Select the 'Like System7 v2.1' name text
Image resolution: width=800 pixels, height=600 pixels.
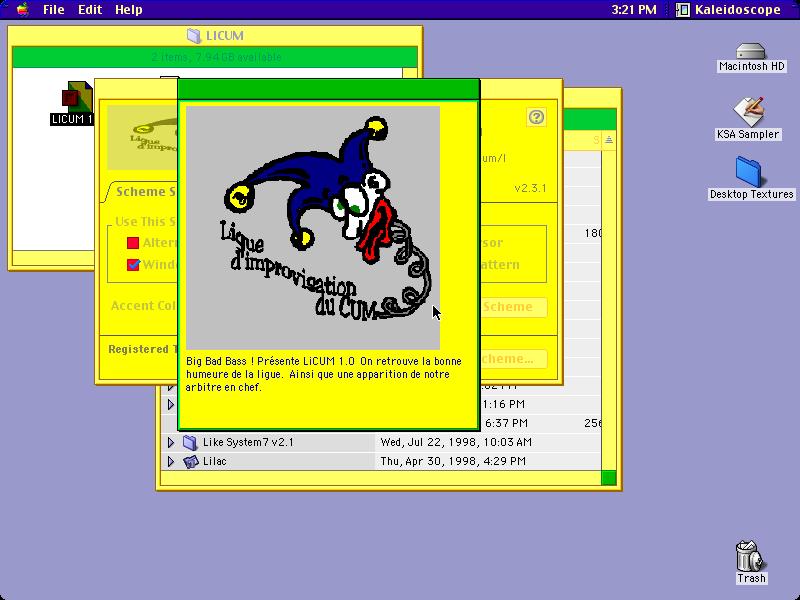(248, 442)
